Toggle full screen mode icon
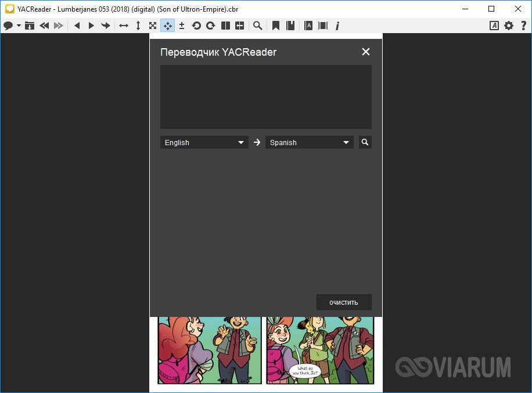 153,26
